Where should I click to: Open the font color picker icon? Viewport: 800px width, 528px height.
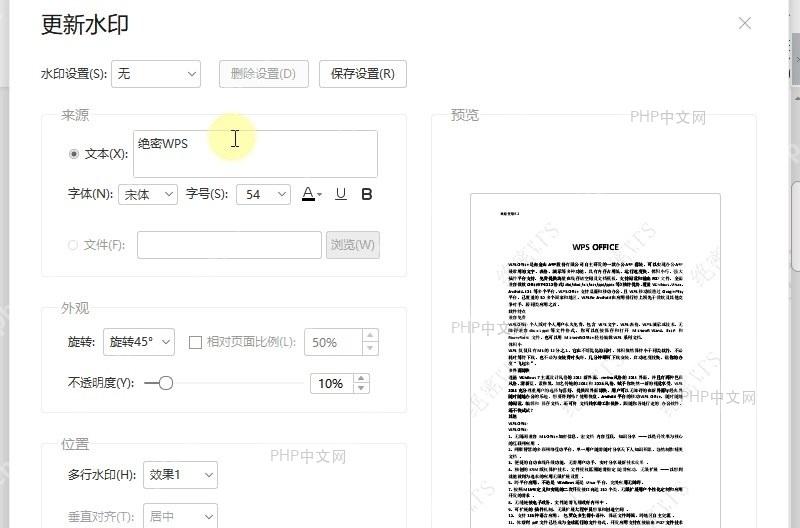coord(308,194)
